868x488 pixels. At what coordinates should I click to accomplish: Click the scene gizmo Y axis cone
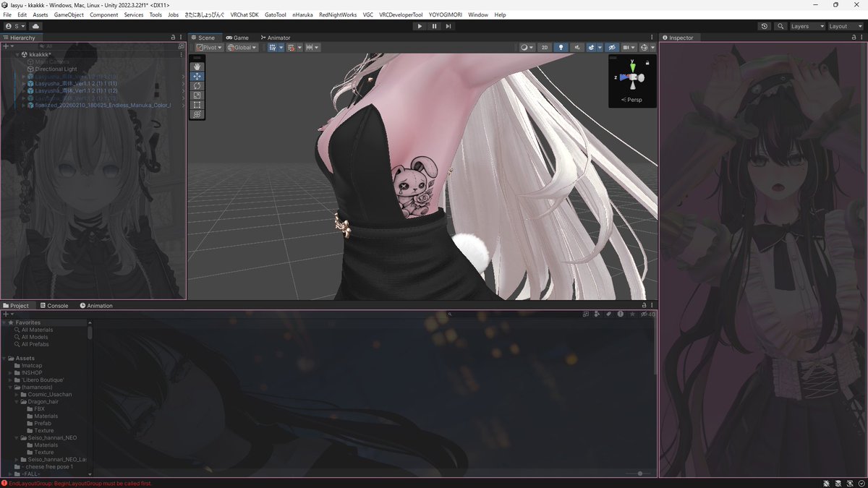point(633,67)
